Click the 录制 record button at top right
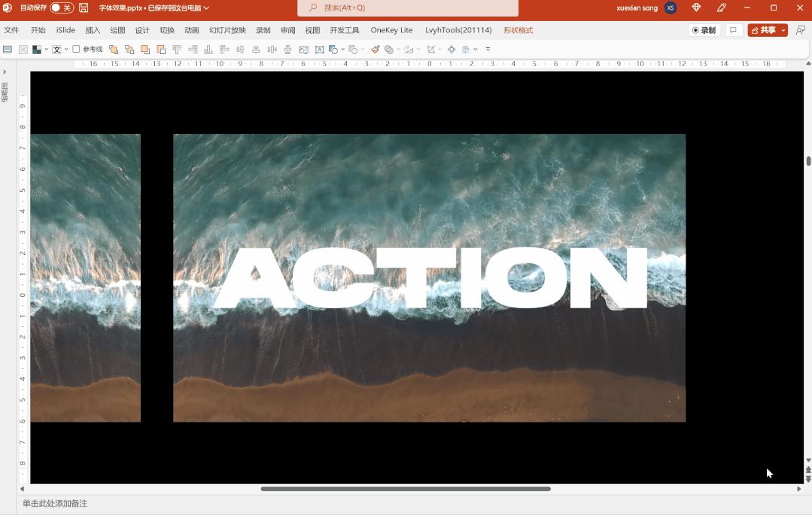The height and width of the screenshot is (515, 812). (704, 30)
